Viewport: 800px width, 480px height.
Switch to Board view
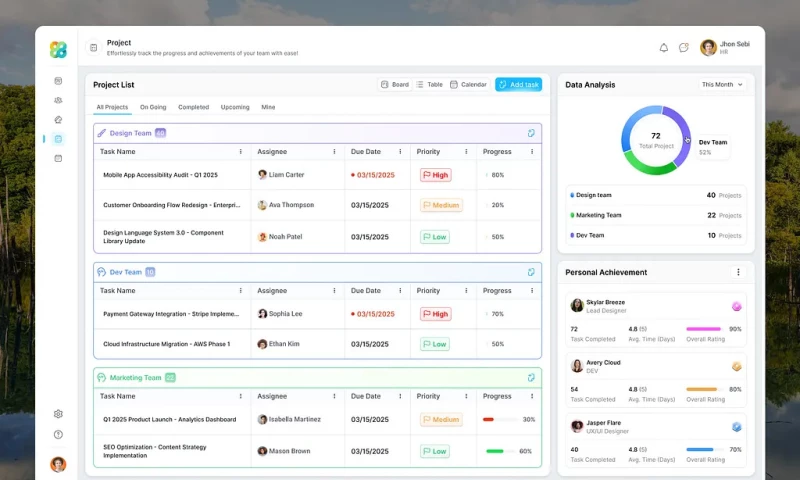click(394, 85)
